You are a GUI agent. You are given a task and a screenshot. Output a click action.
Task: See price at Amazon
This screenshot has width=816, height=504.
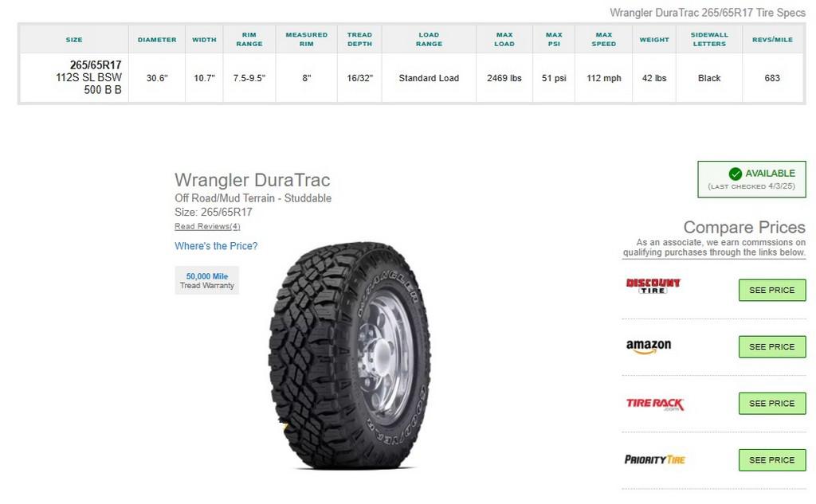tap(771, 347)
